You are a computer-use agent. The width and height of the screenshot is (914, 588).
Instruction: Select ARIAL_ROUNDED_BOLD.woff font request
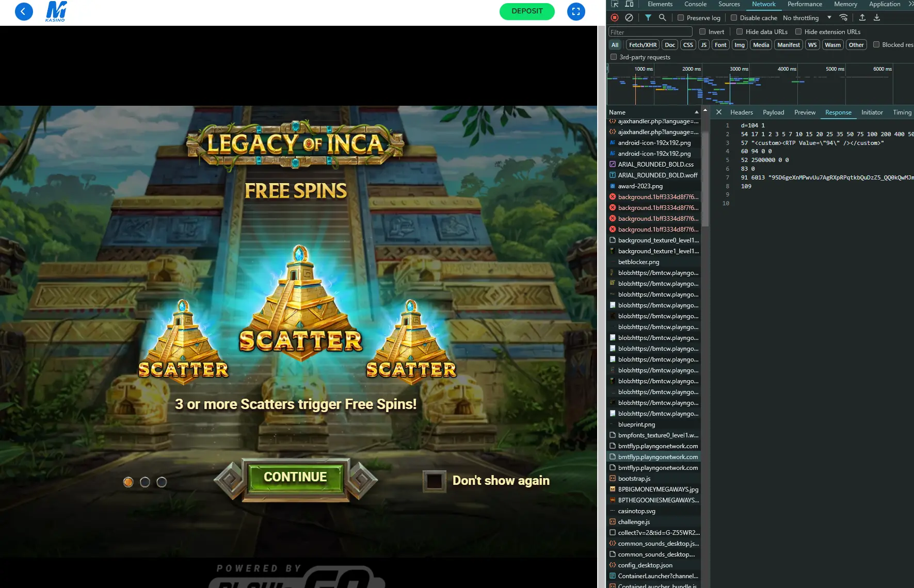point(654,175)
